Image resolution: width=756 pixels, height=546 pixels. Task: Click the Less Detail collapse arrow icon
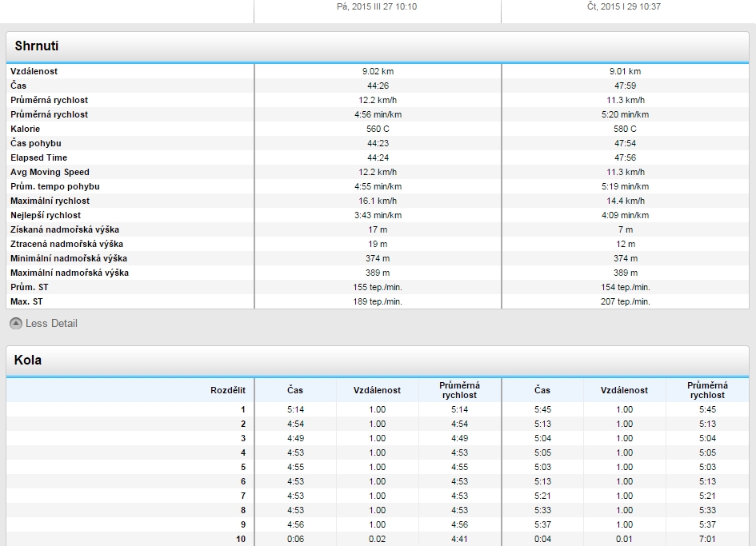click(x=16, y=324)
